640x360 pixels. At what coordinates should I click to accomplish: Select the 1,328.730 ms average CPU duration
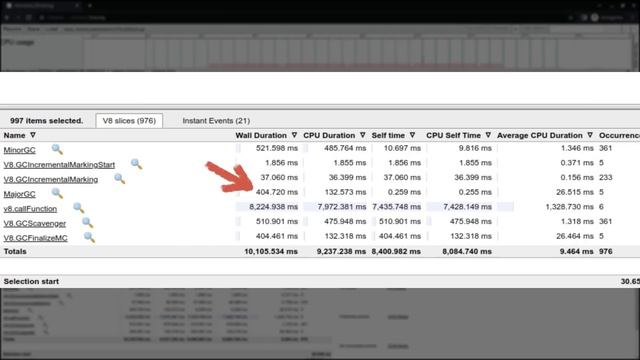(x=569, y=207)
